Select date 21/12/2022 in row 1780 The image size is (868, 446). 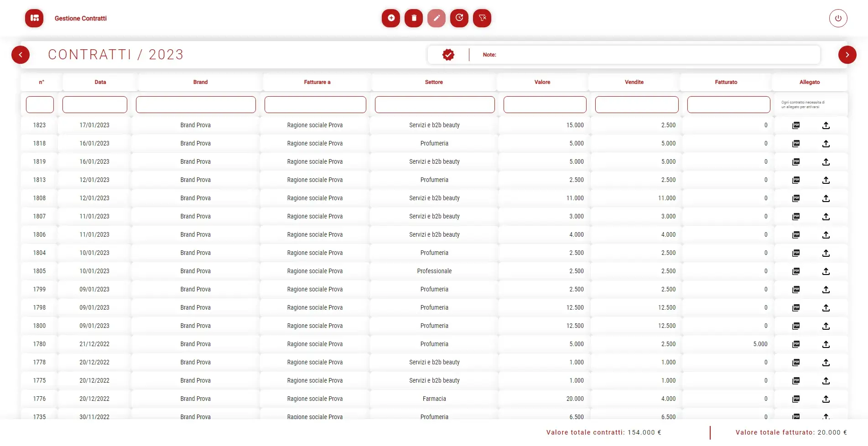94,344
